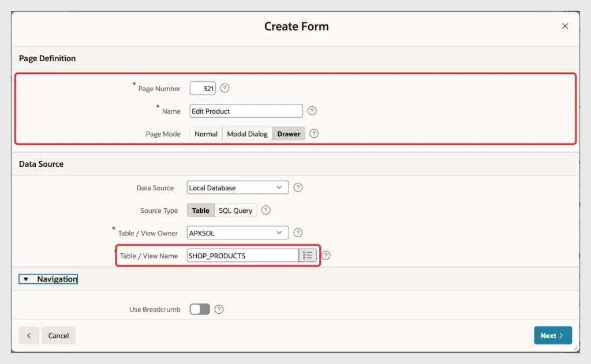Open the table name list picker

(x=308, y=256)
